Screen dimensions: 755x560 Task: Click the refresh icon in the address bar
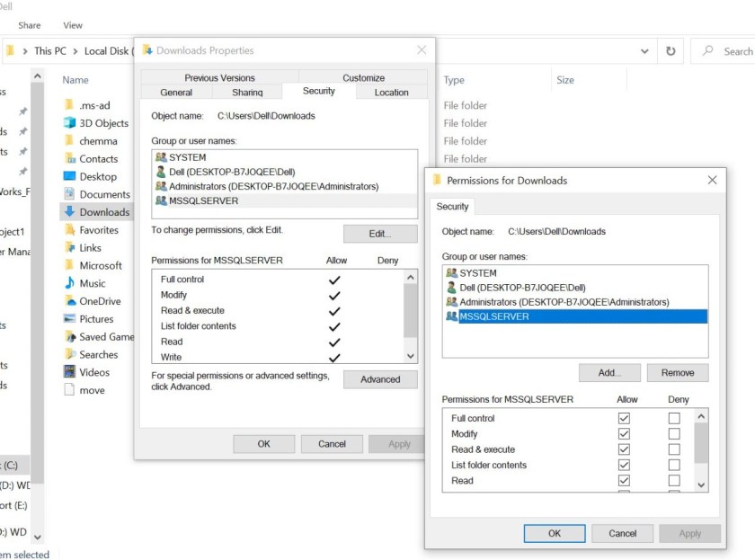click(671, 51)
